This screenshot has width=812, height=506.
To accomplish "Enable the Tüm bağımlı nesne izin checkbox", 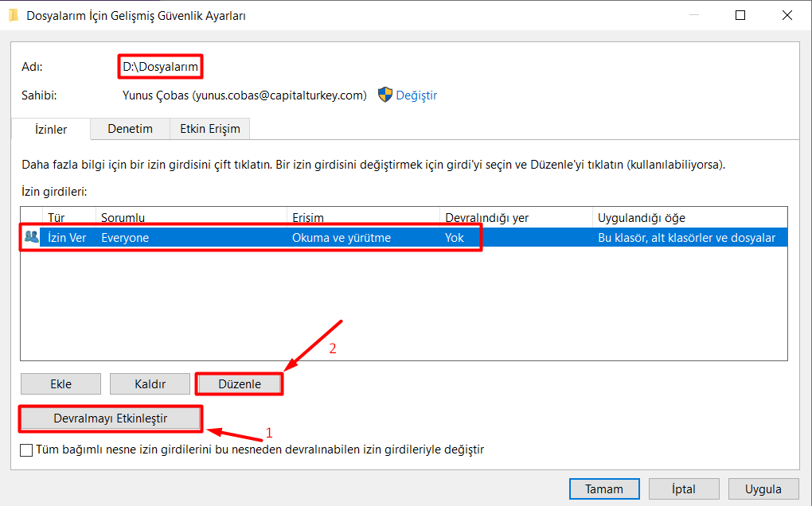I will 27,450.
